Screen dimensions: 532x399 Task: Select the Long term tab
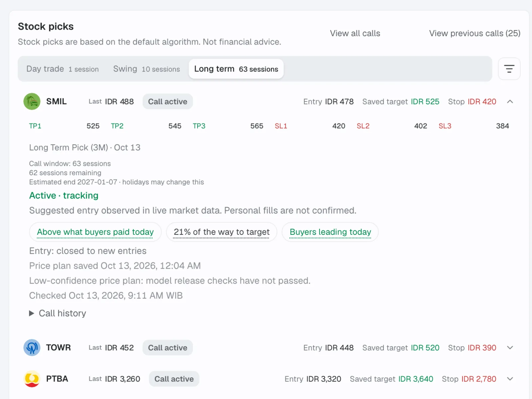point(236,69)
